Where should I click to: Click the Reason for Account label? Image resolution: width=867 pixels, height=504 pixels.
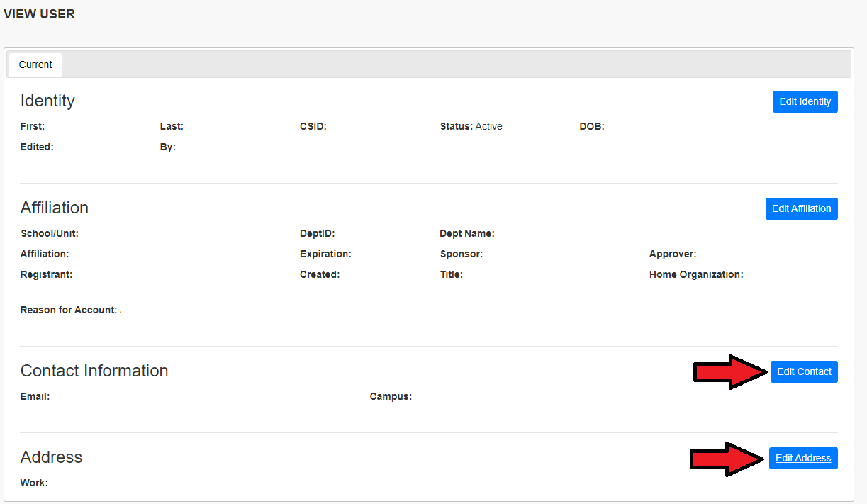pyautogui.click(x=69, y=310)
